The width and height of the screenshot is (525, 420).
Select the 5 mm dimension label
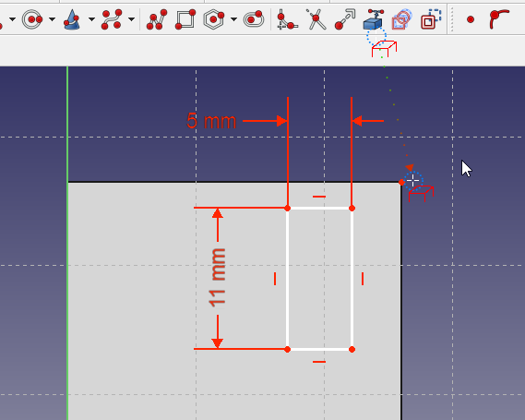(x=211, y=121)
